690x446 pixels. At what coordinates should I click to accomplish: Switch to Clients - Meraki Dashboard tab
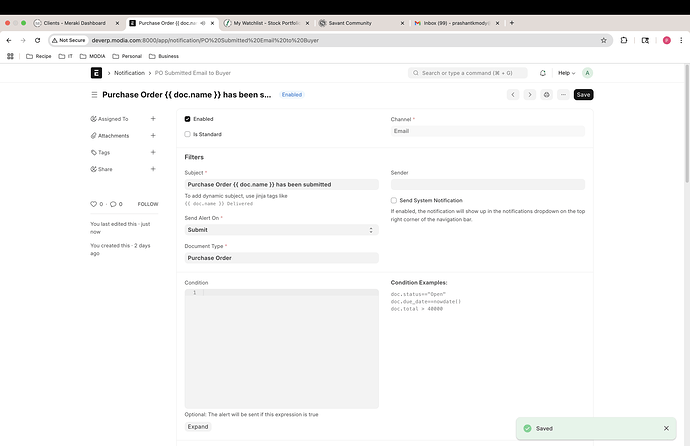tap(74, 23)
